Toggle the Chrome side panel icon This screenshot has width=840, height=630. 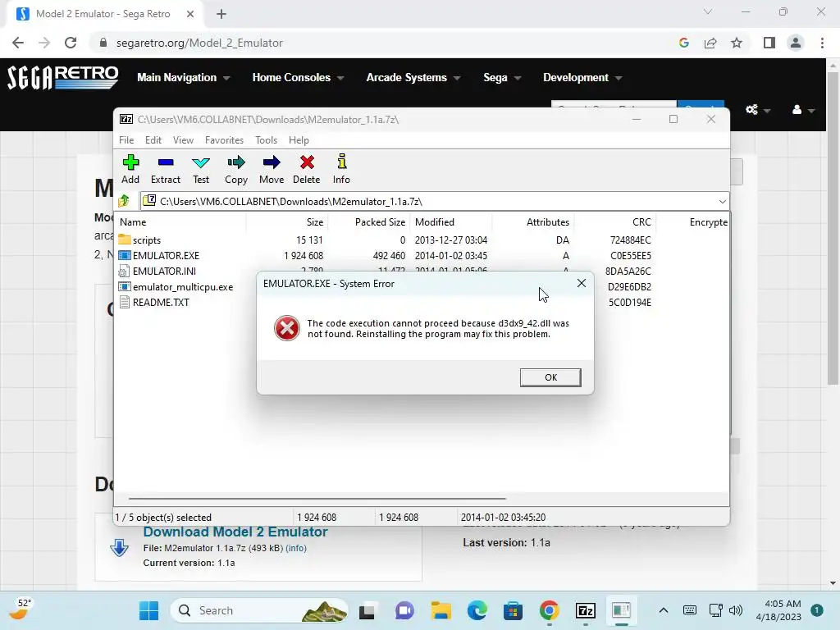coord(769,43)
